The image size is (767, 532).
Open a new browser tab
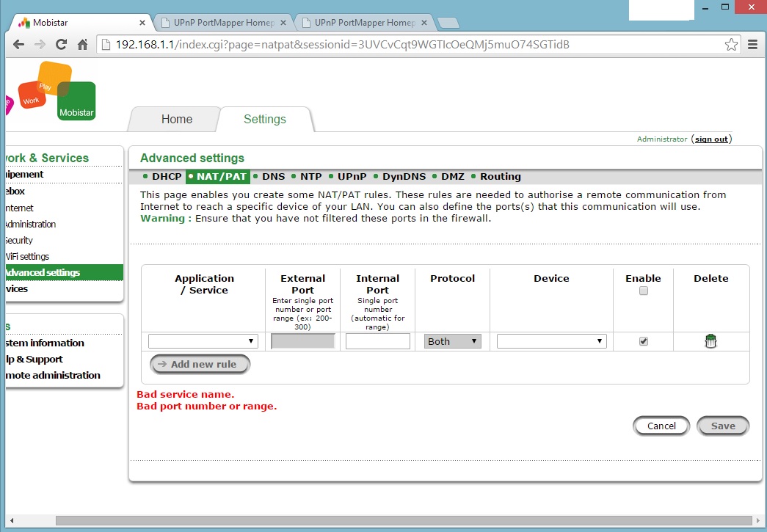click(x=448, y=23)
